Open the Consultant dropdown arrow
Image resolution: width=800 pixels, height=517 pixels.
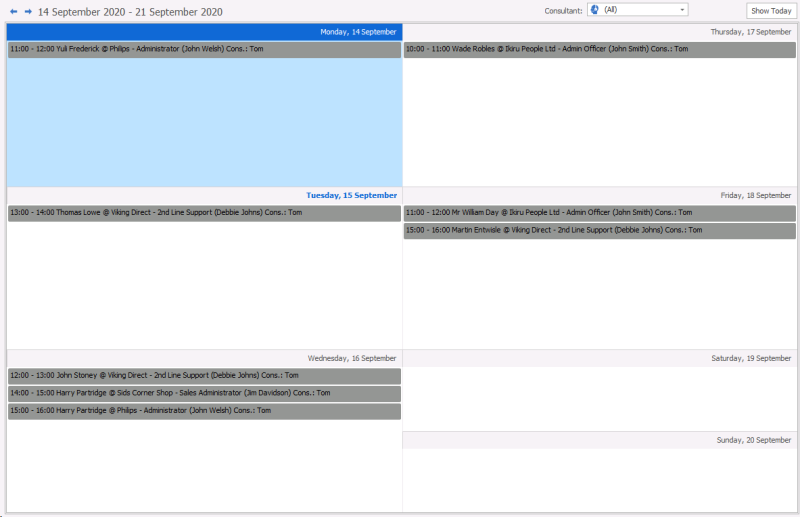(682, 9)
